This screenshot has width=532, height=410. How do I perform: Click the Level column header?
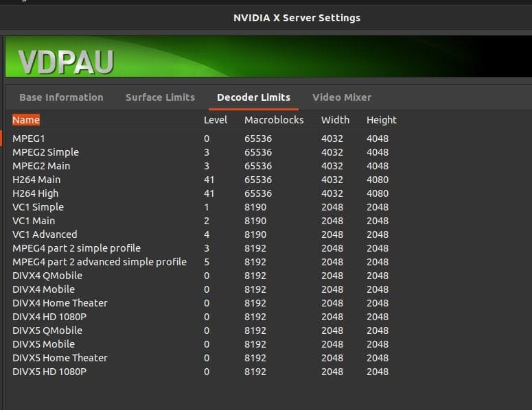pos(216,120)
